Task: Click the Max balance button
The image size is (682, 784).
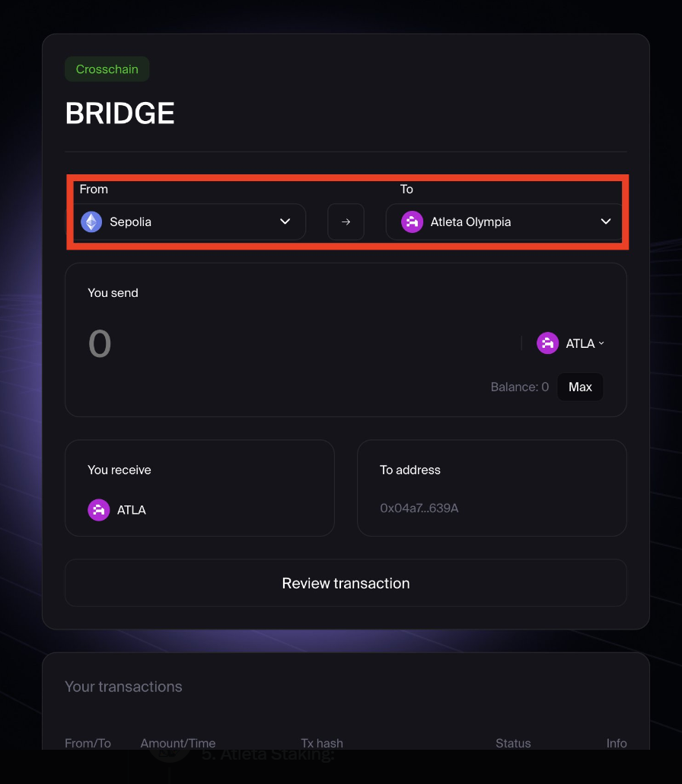Action: (x=580, y=387)
